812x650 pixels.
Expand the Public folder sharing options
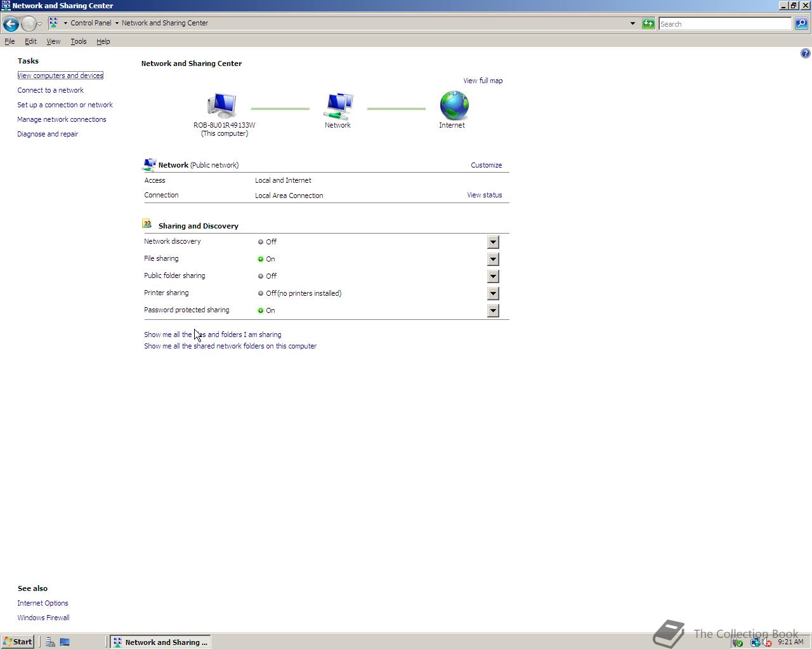[x=493, y=276]
